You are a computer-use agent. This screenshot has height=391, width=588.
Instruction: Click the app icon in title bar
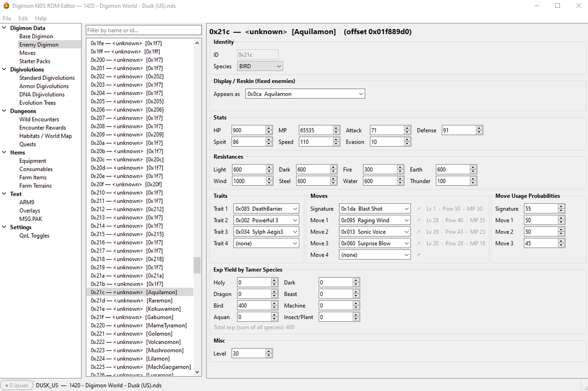[6, 5]
